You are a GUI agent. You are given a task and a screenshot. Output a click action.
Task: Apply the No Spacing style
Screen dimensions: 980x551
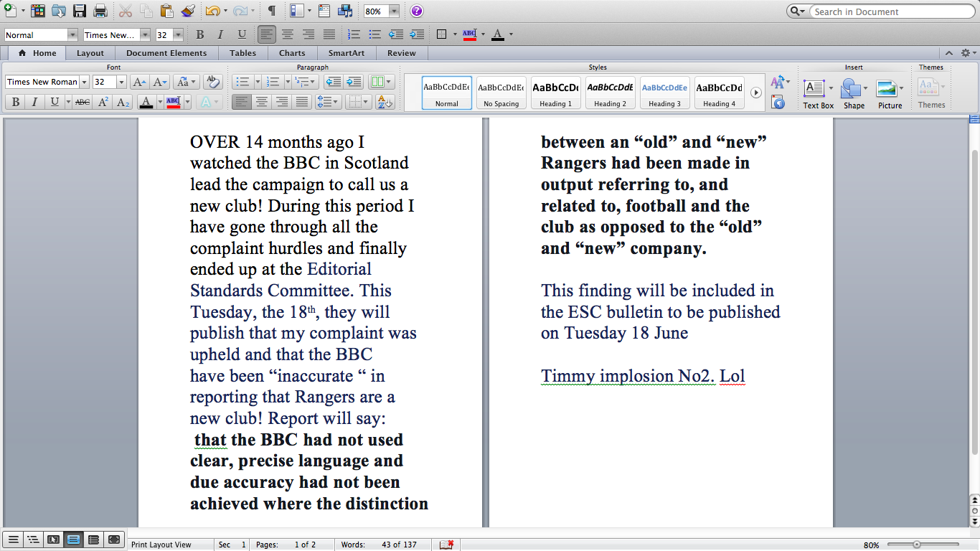(x=501, y=93)
